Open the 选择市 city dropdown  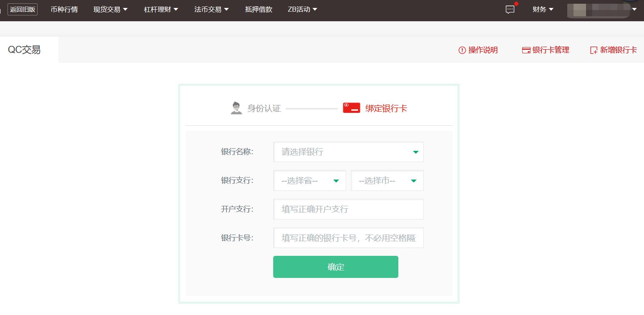(387, 180)
